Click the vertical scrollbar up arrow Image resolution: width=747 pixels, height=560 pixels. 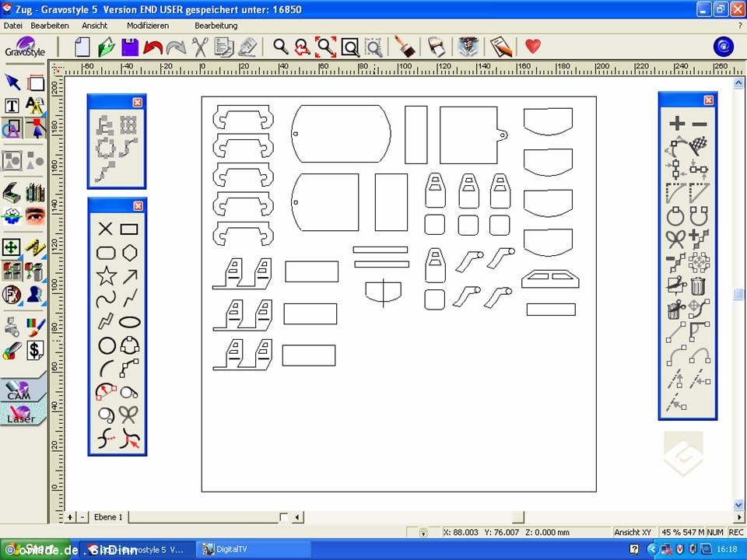(738, 83)
